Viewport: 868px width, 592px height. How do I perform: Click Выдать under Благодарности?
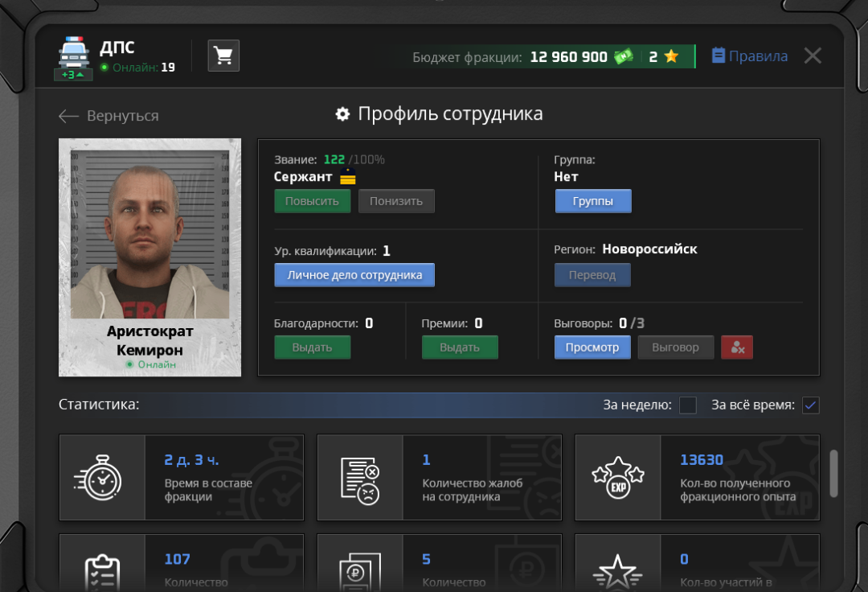(312, 347)
